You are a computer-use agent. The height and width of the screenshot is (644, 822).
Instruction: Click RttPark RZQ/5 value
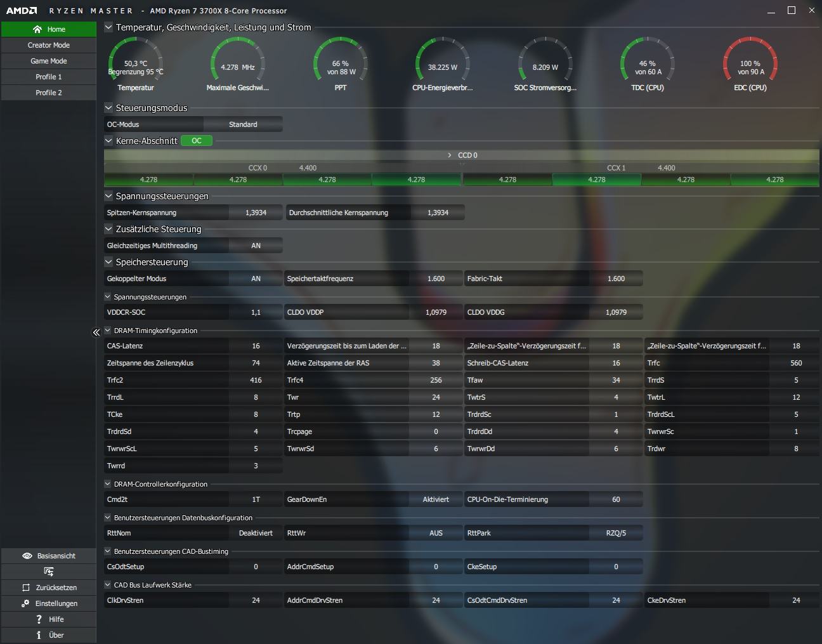pos(616,533)
